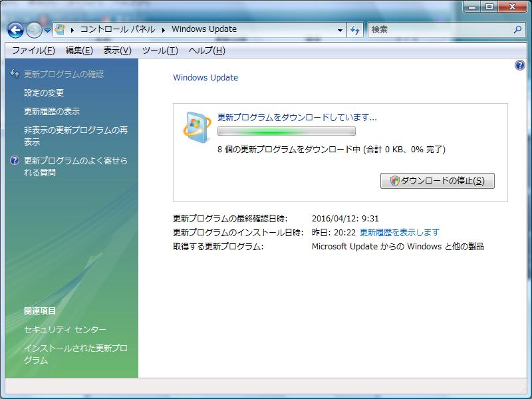Image resolution: width=532 pixels, height=399 pixels.
Task: Open the 表示(V) menu
Action: [117, 51]
